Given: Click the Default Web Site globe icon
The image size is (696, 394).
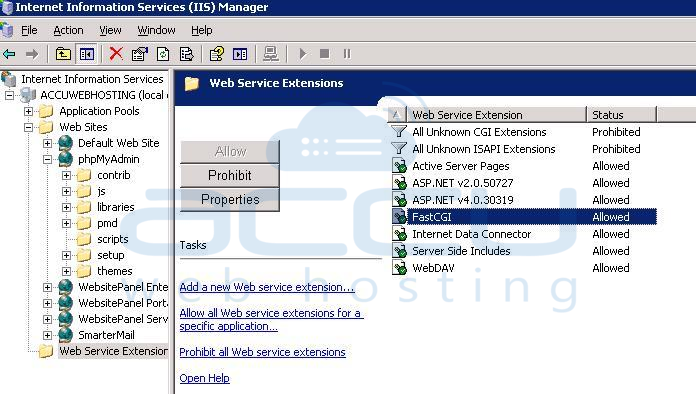Looking at the screenshot, I should 65,143.
